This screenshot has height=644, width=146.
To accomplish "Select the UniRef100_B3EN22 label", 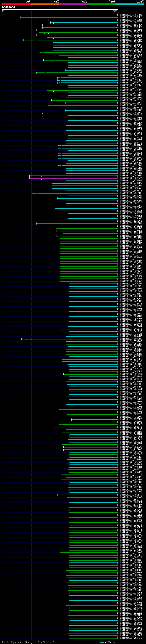I will [x=131, y=286].
